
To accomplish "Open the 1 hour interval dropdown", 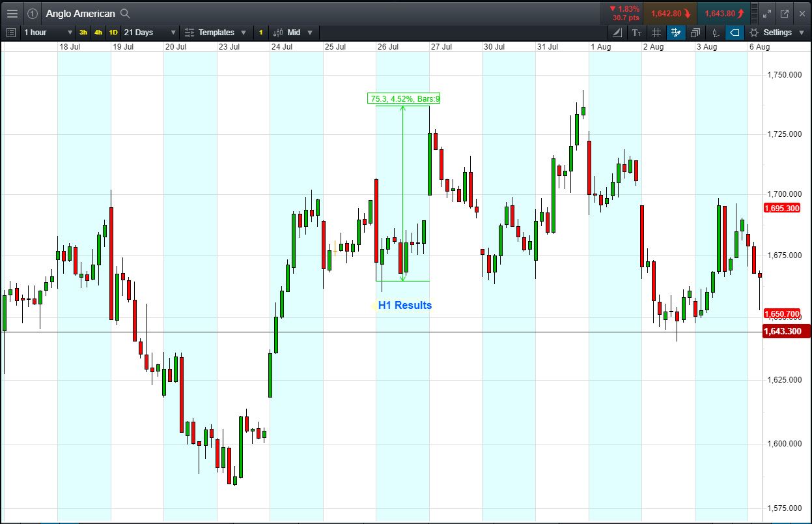I will click(x=48, y=33).
